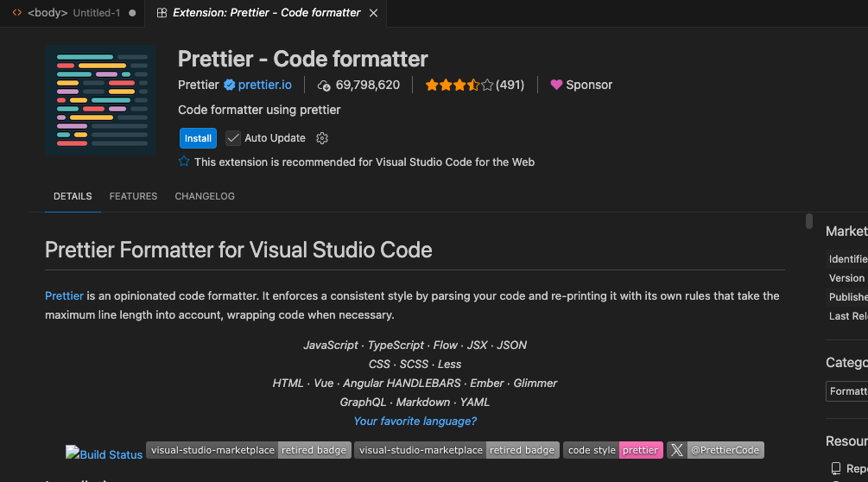Screen dimensions: 868x482
Task: Click the HTML · Vue · Angular language line
Action: tap(415, 383)
